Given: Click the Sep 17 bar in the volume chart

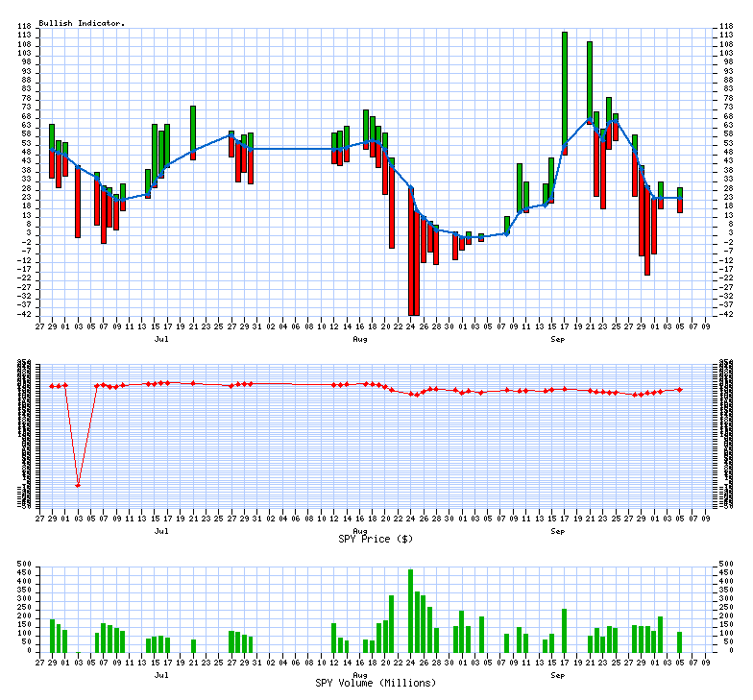Looking at the screenshot, I should (x=565, y=630).
